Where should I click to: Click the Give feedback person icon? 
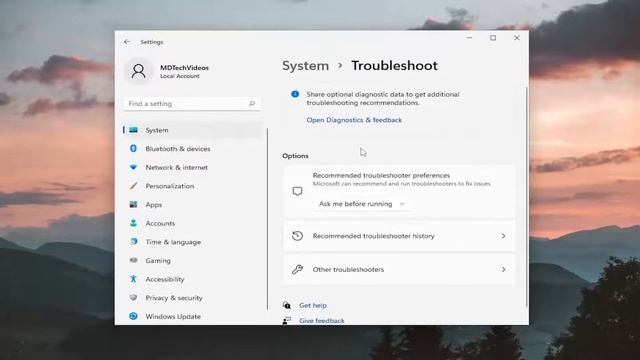click(x=287, y=320)
